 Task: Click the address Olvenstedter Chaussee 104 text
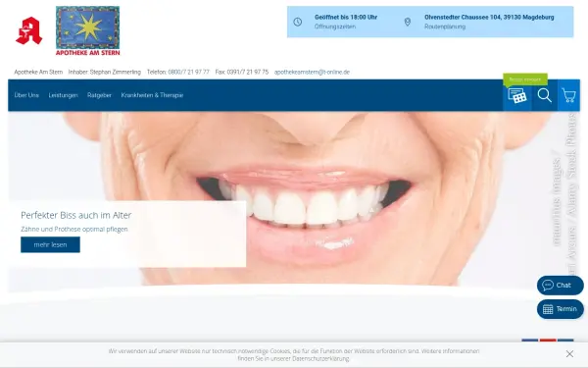click(489, 18)
